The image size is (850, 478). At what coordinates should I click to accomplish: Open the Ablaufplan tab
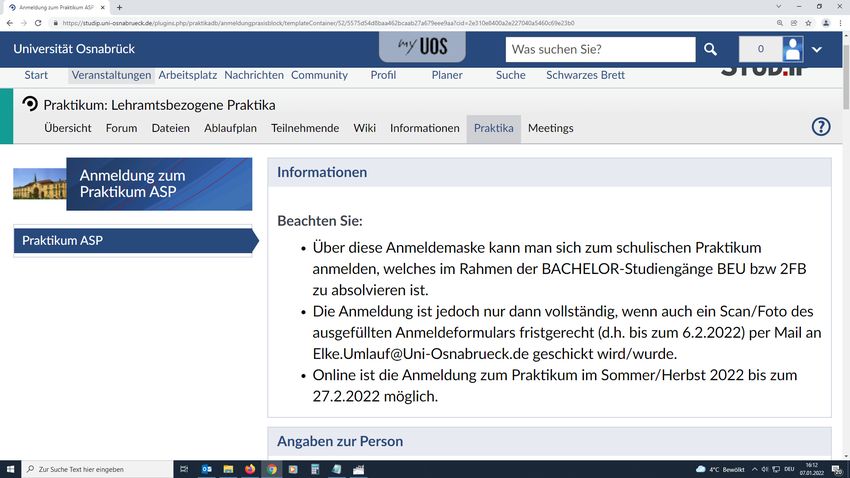click(x=230, y=128)
